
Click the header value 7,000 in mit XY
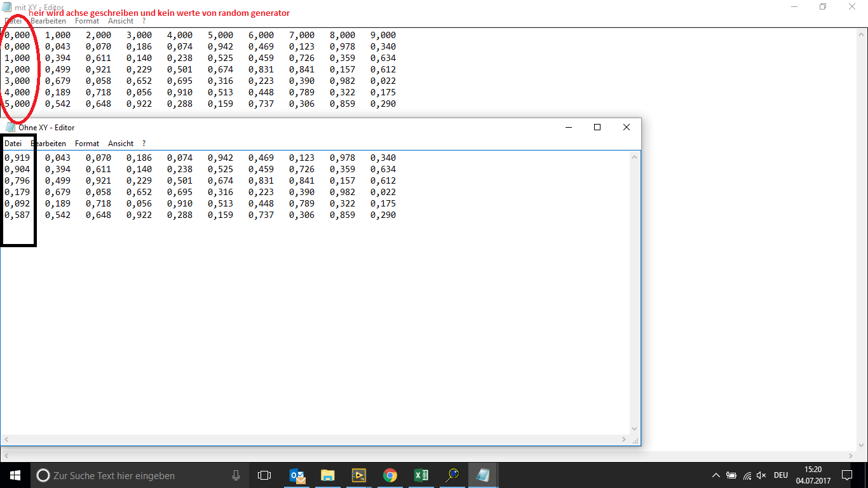(302, 35)
